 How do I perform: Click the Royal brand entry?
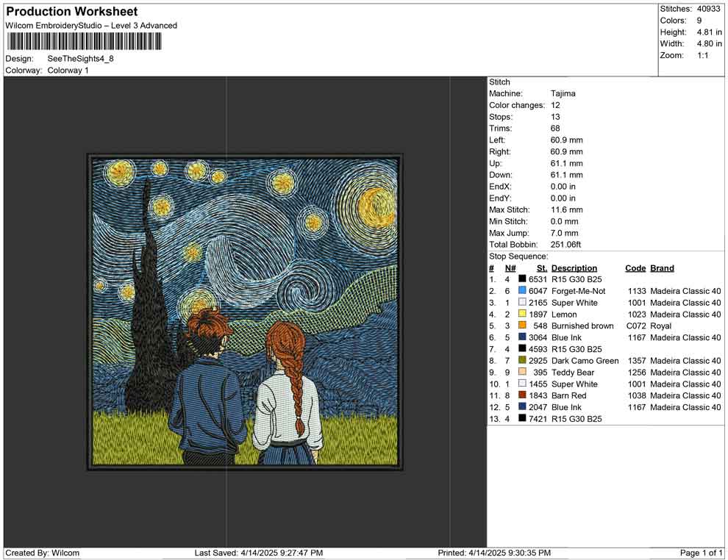pos(660,326)
